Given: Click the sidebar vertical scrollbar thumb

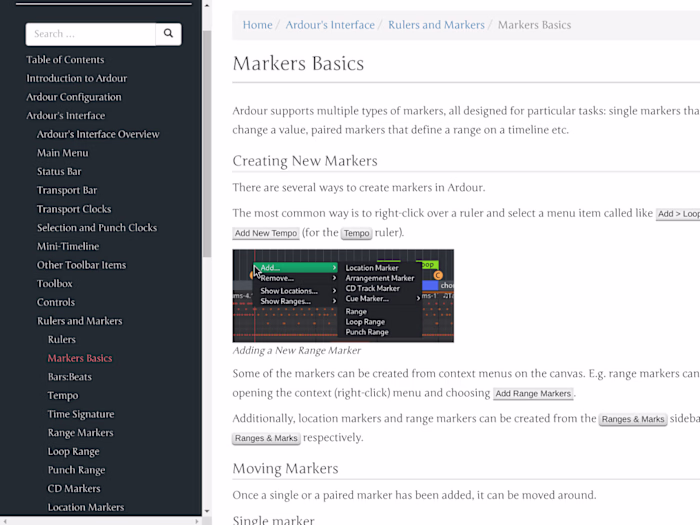Looking at the screenshot, I should pyautogui.click(x=207, y=144).
